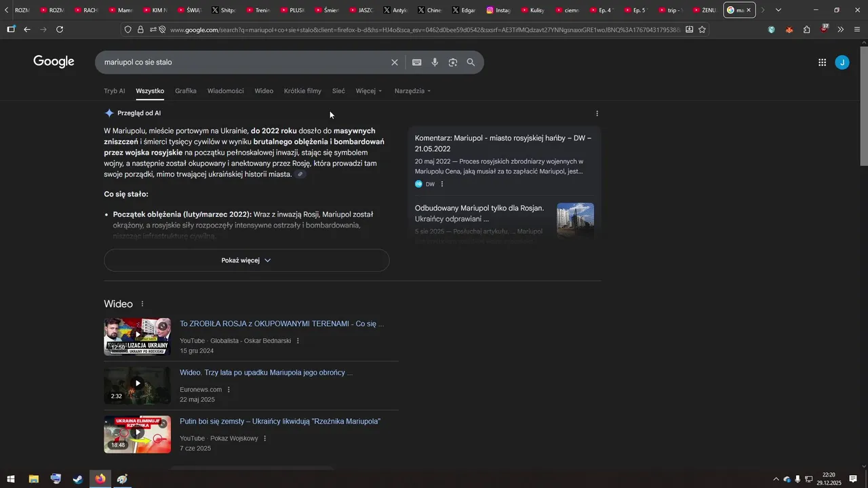The width and height of the screenshot is (868, 488).
Task: Expand the Narzędzia dropdown
Action: 412,91
